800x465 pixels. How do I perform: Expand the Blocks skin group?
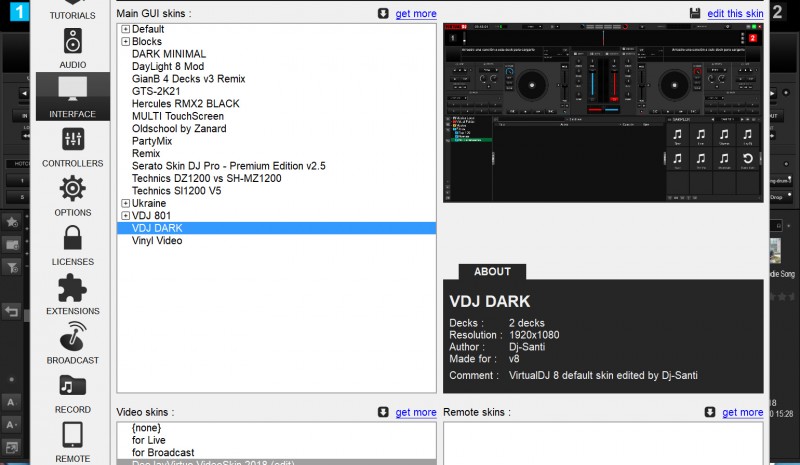tap(125, 42)
